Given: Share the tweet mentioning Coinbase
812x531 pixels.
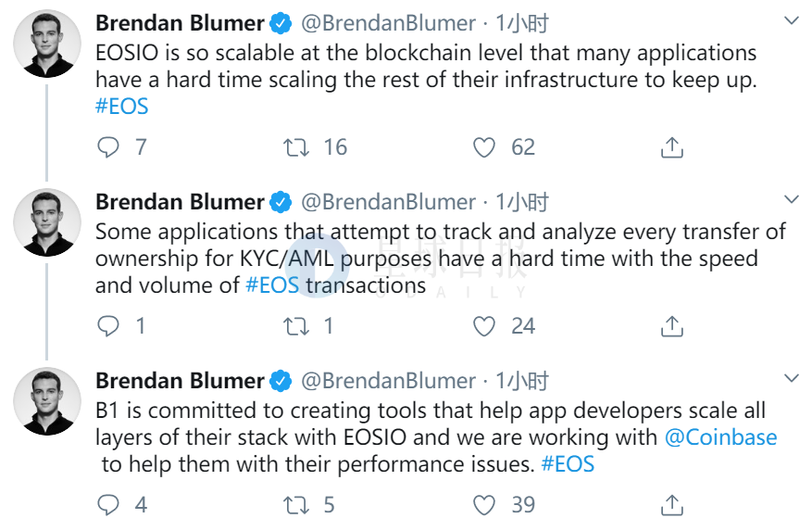Looking at the screenshot, I should tap(671, 505).
